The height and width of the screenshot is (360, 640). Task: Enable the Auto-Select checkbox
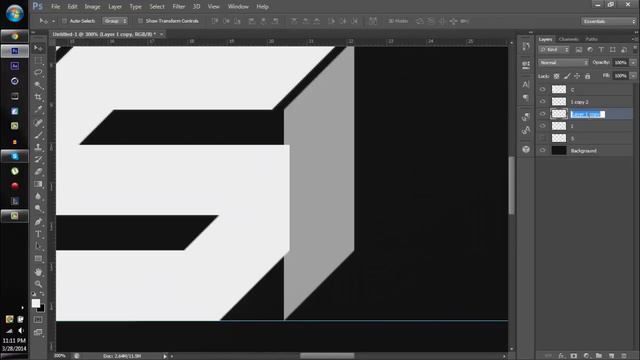pyautogui.click(x=64, y=21)
